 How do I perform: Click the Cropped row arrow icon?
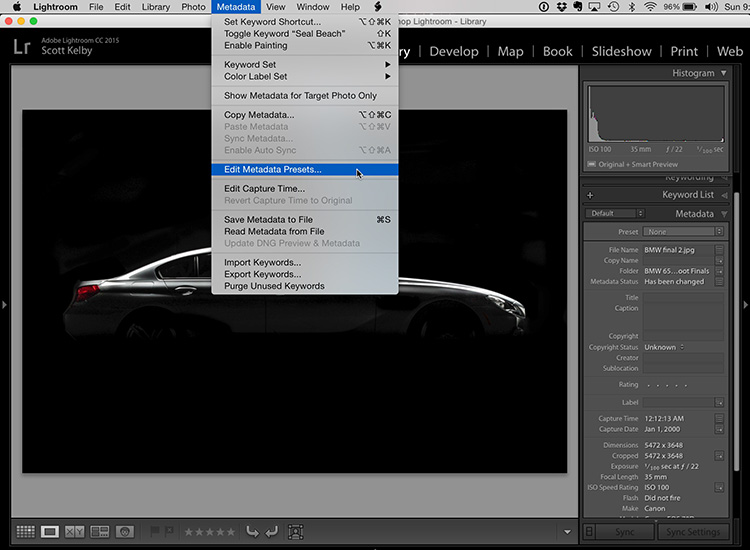pos(719,456)
